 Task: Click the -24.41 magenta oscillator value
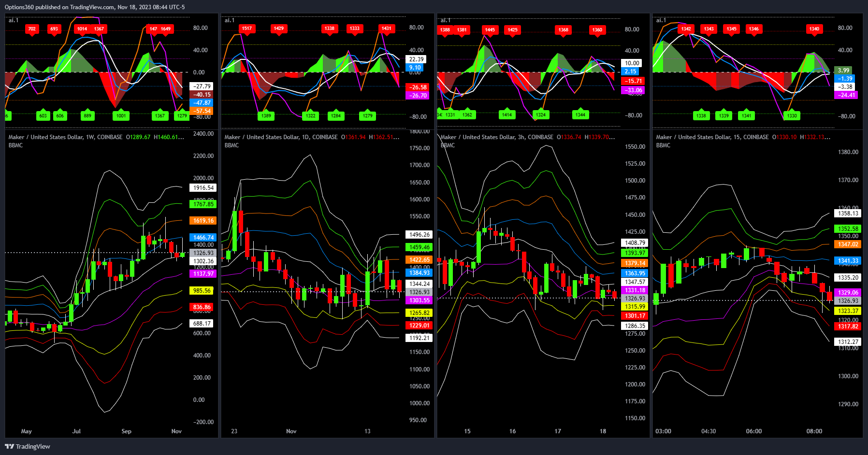[x=847, y=95]
